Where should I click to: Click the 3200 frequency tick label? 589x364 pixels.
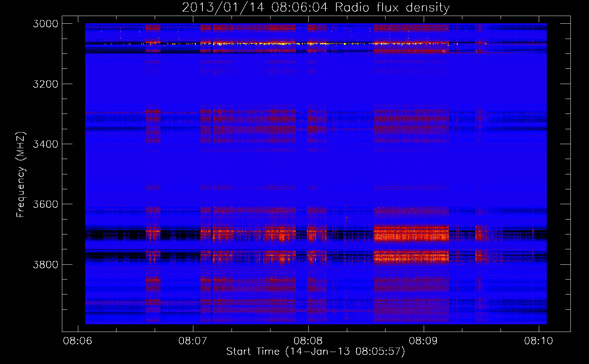coord(46,84)
